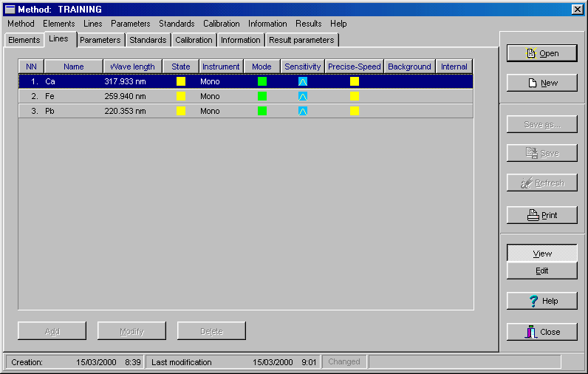Click the Sensitivity peak icon for Ca

point(303,81)
